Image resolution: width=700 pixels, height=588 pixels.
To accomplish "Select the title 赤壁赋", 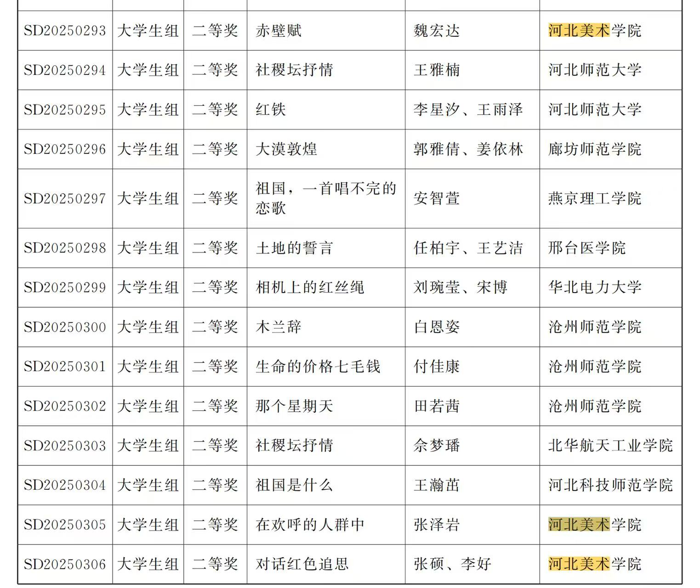I will point(279,31).
